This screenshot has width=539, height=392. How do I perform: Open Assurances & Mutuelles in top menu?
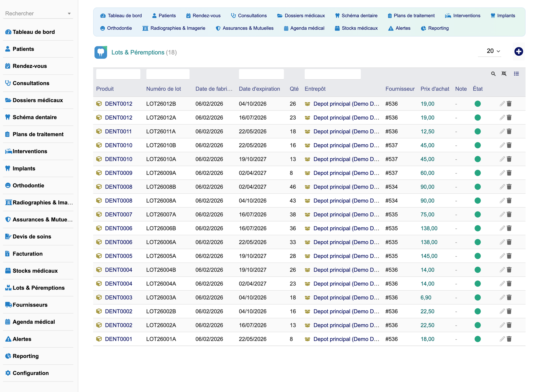click(245, 28)
